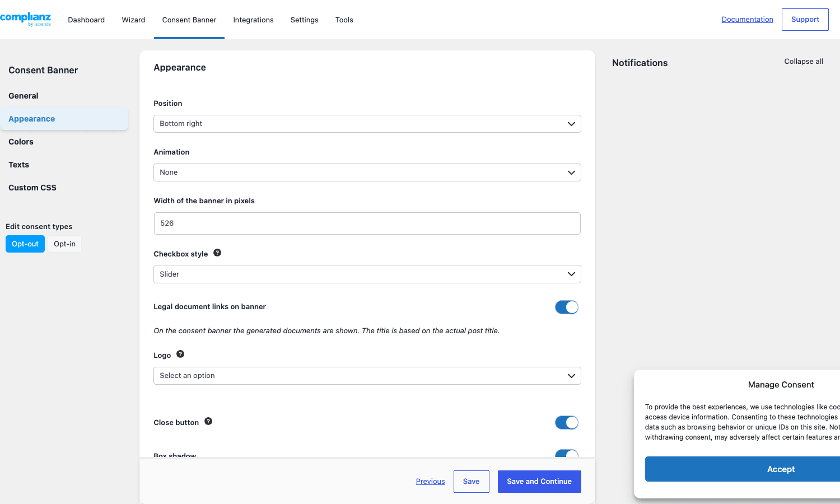This screenshot has height=504, width=840.
Task: Toggle Legal document links on banner
Action: (x=567, y=307)
